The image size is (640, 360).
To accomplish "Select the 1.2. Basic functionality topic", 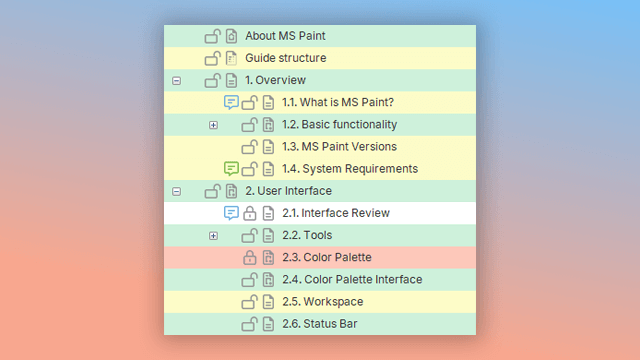I will 340,124.
